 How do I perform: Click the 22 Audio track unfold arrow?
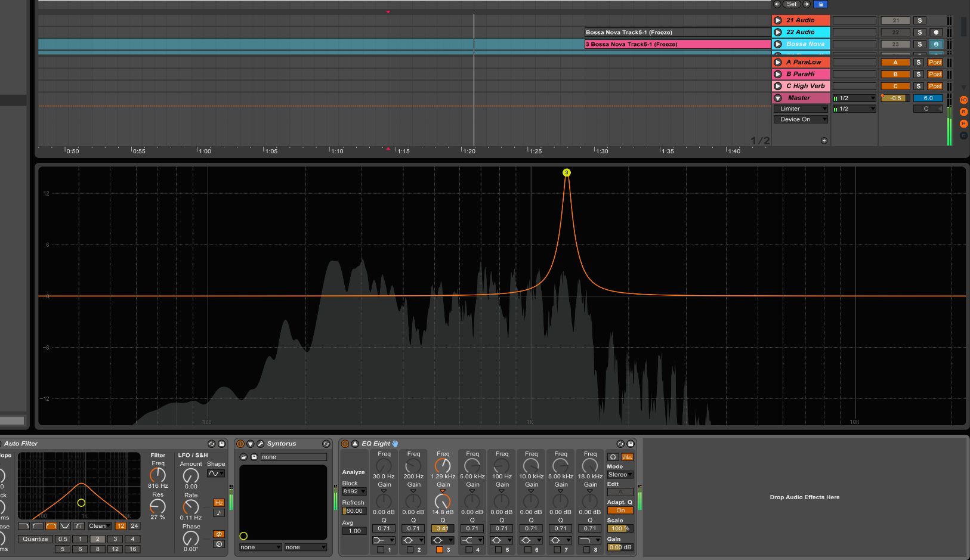click(778, 32)
